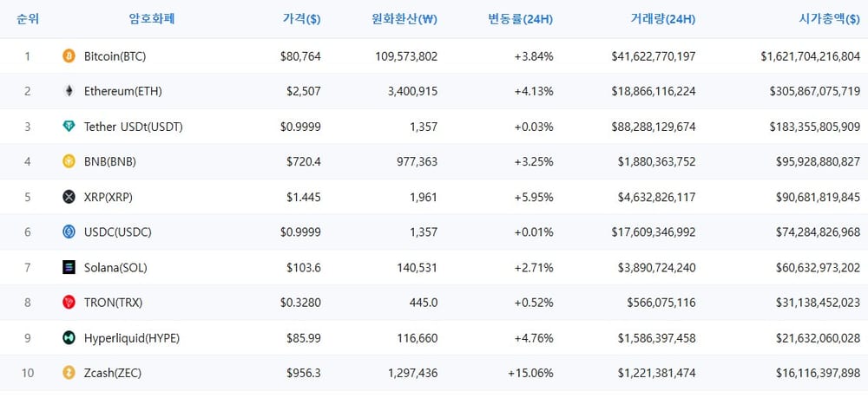Screen dimensions: 868x398
Task: Select won value 3,400,915
Action: [x=412, y=91]
